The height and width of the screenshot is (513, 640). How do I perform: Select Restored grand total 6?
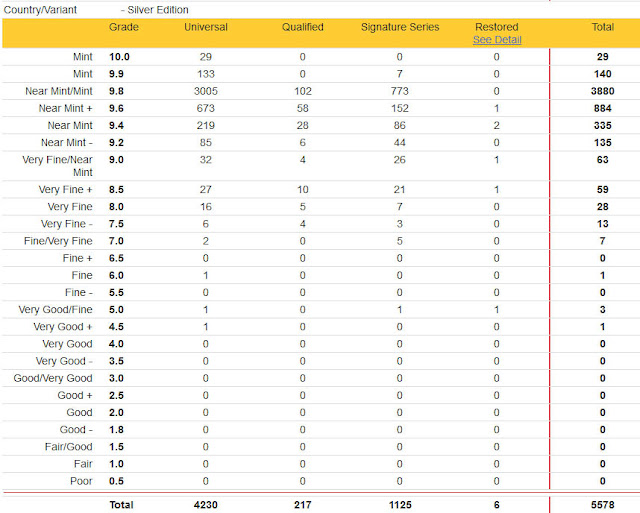pyautogui.click(x=496, y=504)
